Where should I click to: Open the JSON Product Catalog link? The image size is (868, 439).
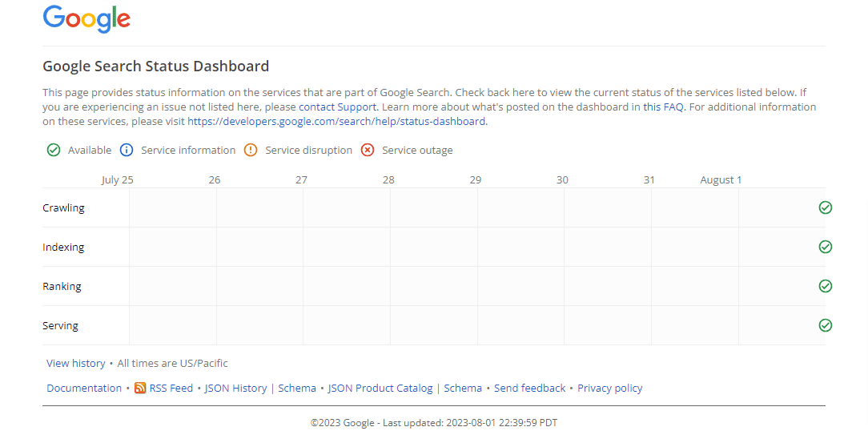click(x=380, y=388)
